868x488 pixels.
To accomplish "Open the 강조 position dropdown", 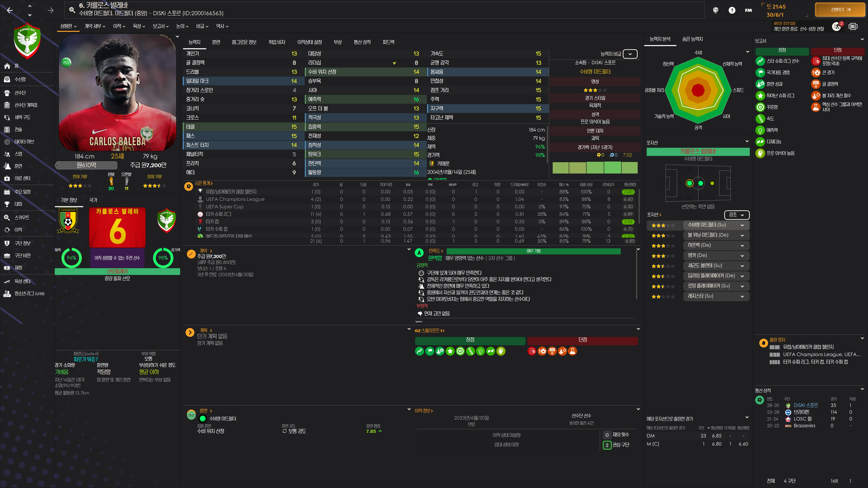I will (737, 215).
